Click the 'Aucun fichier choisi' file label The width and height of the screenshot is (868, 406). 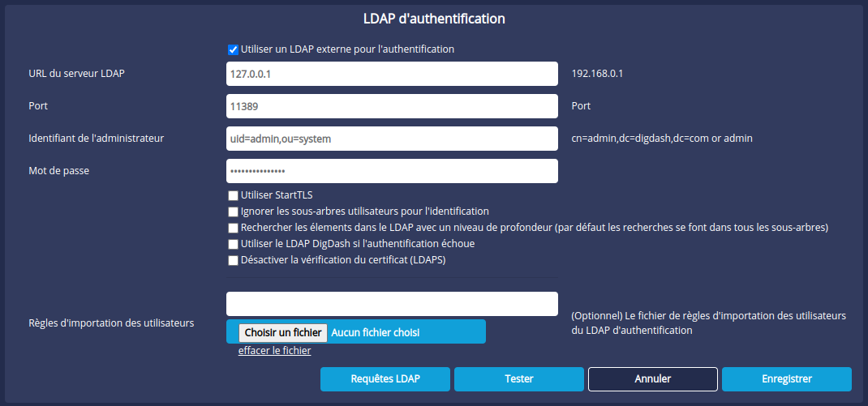point(376,332)
